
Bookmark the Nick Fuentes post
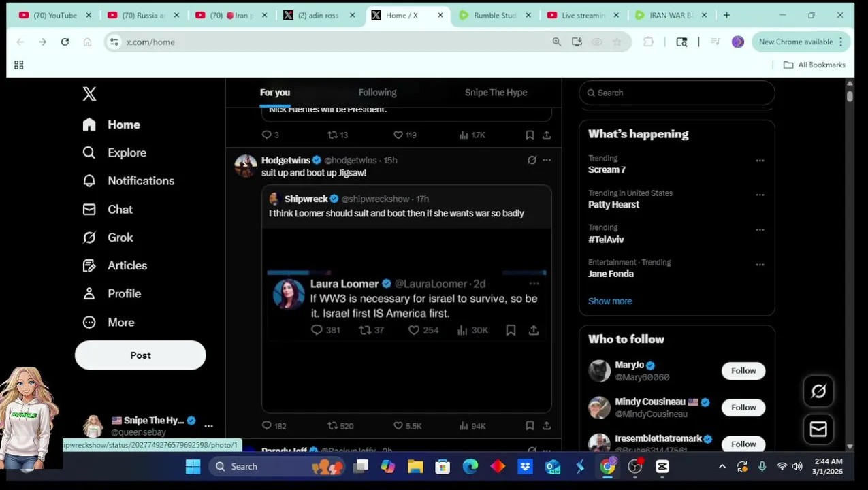[530, 135]
